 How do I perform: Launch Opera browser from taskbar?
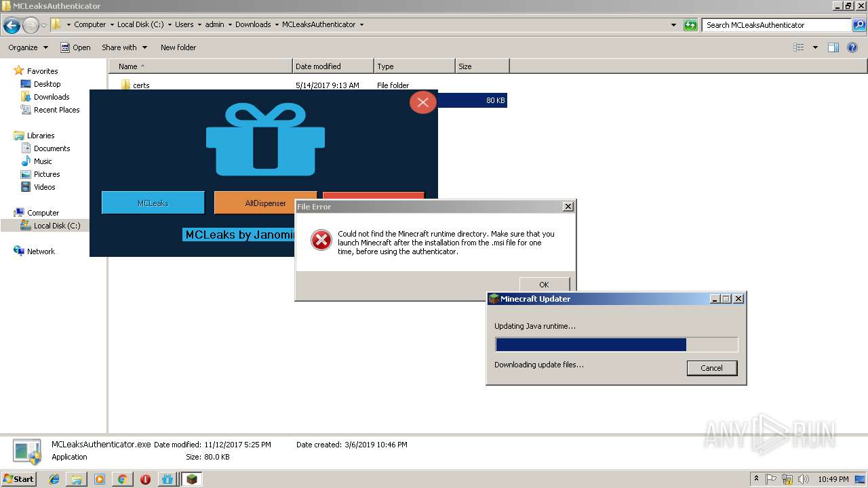(x=145, y=479)
